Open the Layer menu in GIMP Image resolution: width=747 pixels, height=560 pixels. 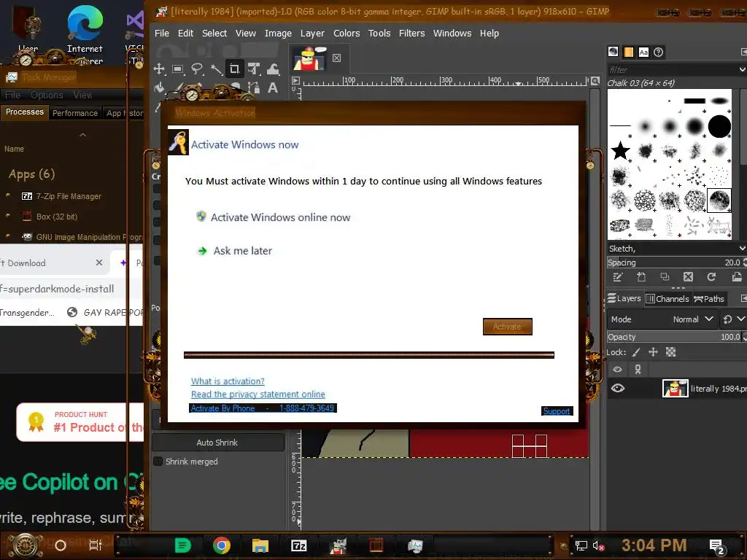pyautogui.click(x=312, y=34)
